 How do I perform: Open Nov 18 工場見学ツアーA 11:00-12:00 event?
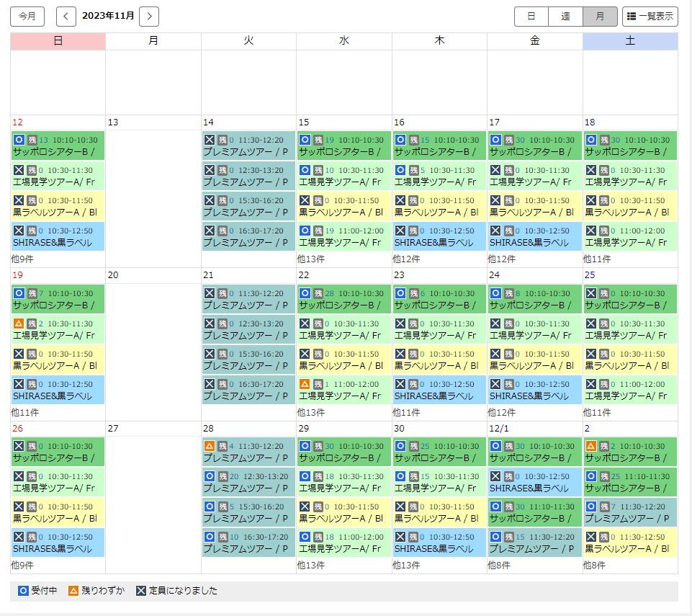click(x=630, y=236)
